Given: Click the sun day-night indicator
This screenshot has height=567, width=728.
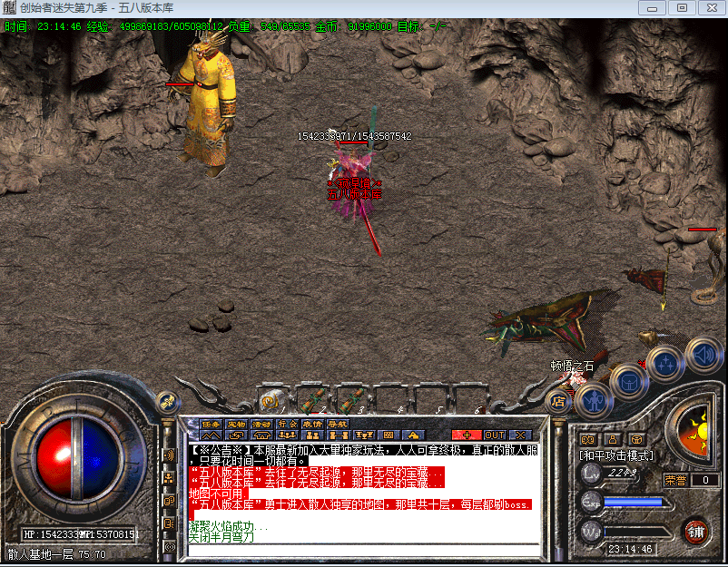Looking at the screenshot, I should point(695,433).
